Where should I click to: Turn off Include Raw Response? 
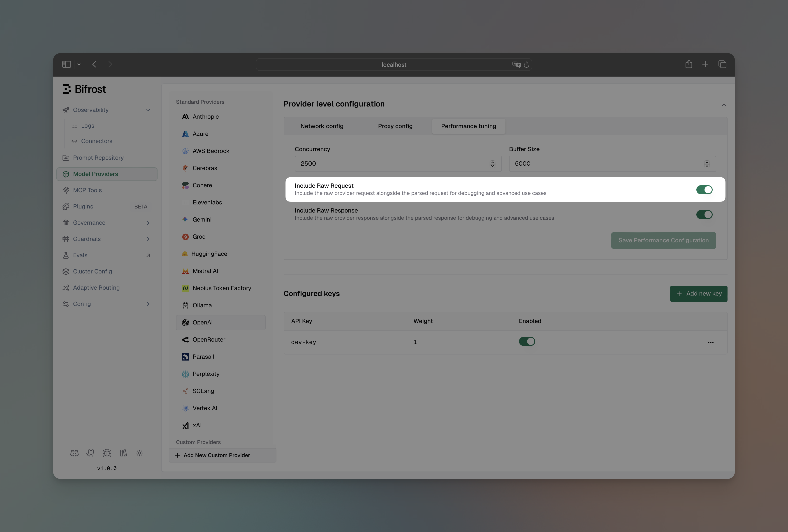pos(705,215)
